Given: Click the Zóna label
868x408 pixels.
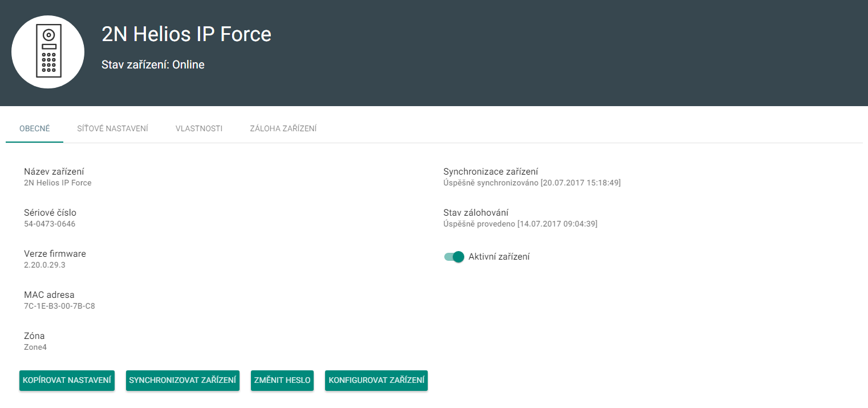Looking at the screenshot, I should (34, 336).
